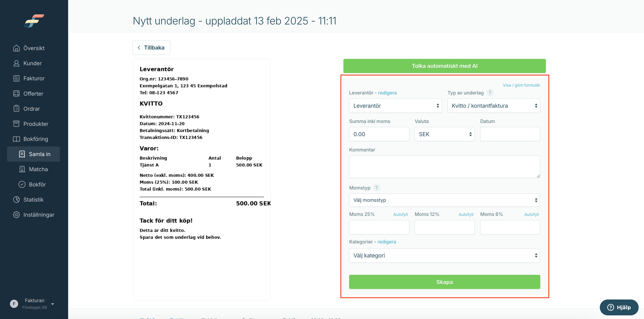Click help icon next to Typ av underlag
644x319 pixels.
[490, 93]
